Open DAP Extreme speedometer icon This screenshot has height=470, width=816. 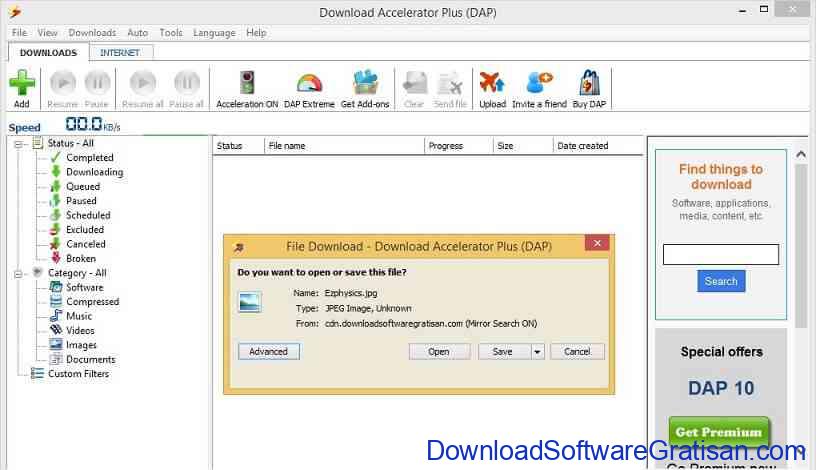click(309, 83)
